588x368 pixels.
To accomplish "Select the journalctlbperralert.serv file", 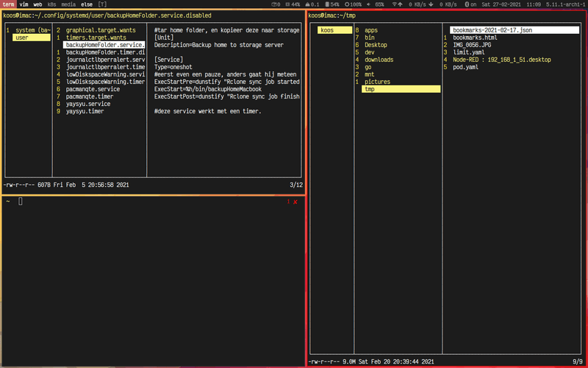I will click(105, 60).
